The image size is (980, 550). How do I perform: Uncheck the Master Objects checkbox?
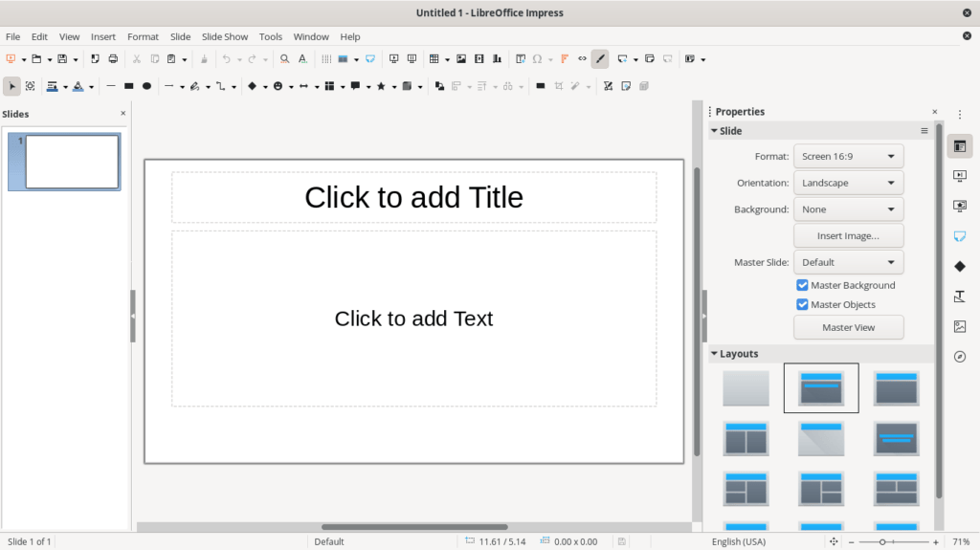pyautogui.click(x=802, y=304)
